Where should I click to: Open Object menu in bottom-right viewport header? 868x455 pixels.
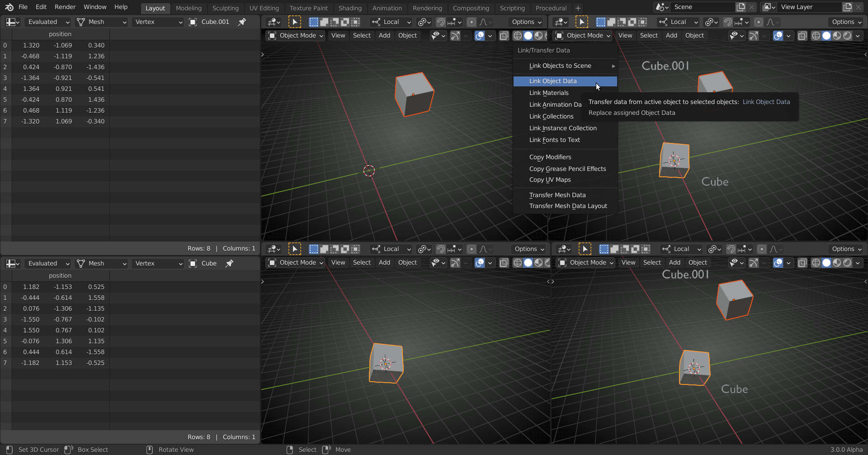tap(698, 262)
